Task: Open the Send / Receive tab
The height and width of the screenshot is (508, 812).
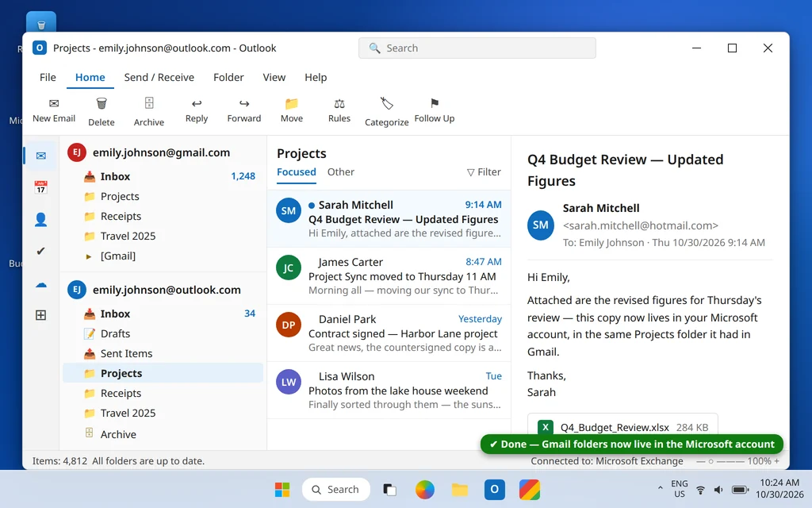Action: [x=159, y=77]
